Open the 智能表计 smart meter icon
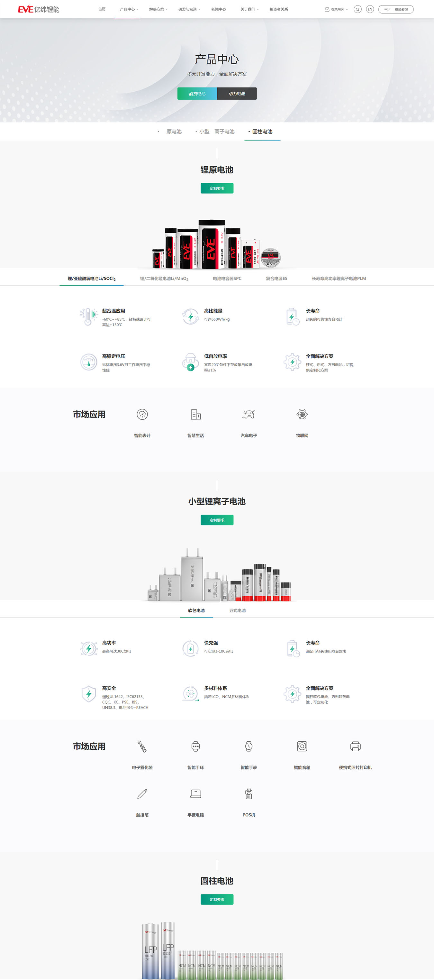 point(142,414)
